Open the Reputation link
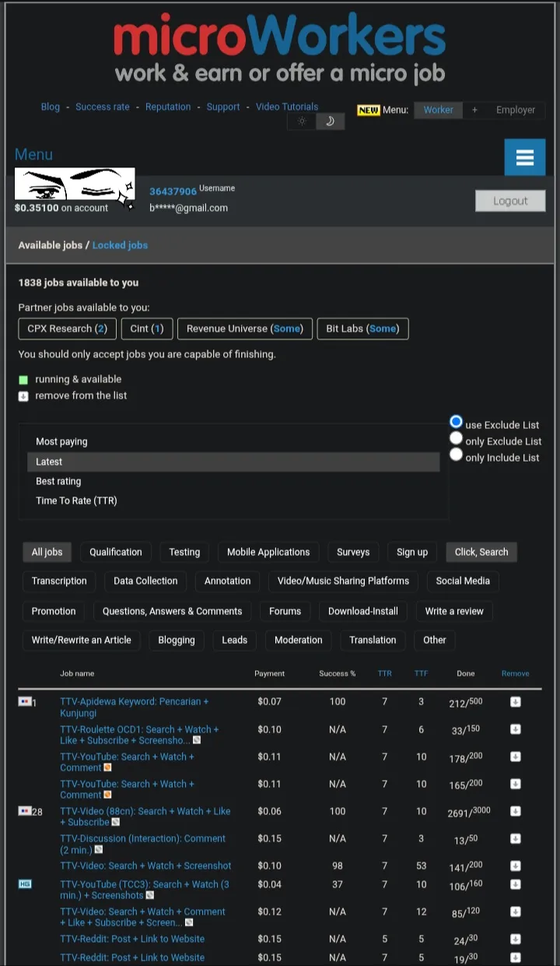This screenshot has height=966, width=560. [168, 107]
